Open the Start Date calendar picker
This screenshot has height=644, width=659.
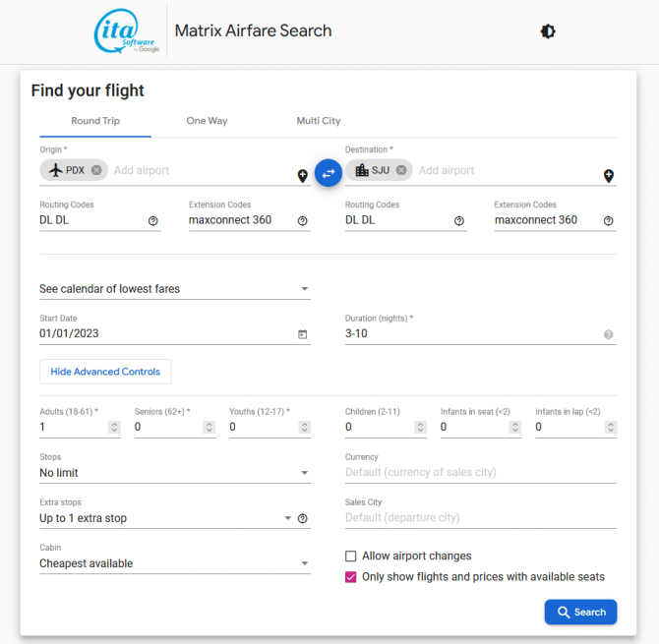(x=303, y=334)
